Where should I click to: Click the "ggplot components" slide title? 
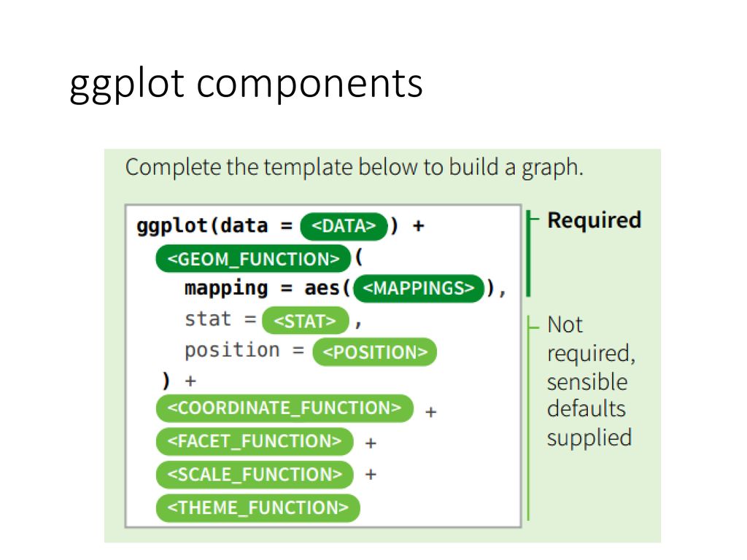coord(246,84)
